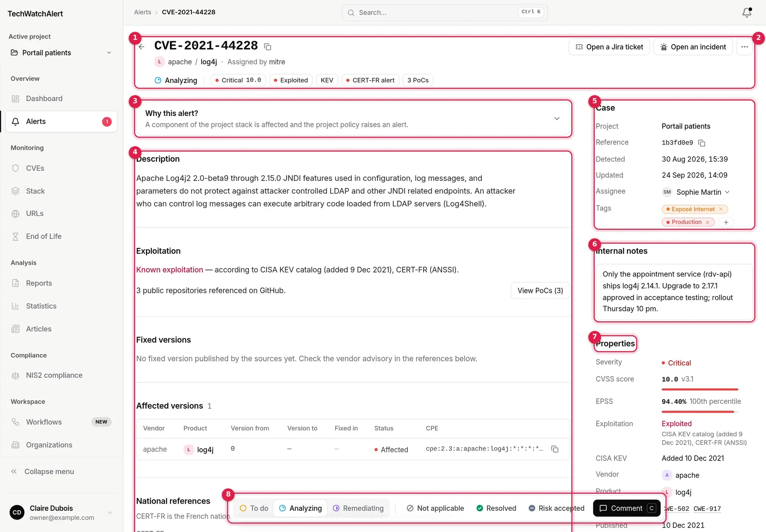This screenshot has height=532, width=766.
Task: Remove the Production tag
Action: coord(707,222)
